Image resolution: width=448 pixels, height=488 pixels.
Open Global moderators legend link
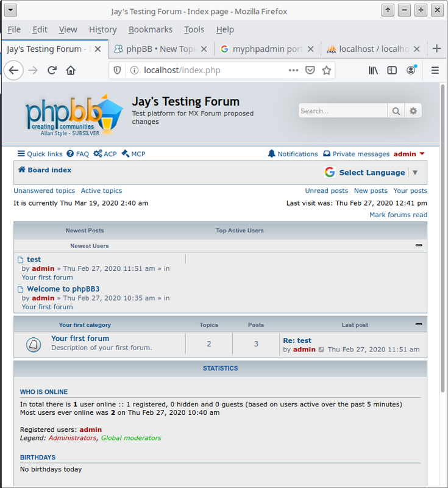click(x=131, y=438)
